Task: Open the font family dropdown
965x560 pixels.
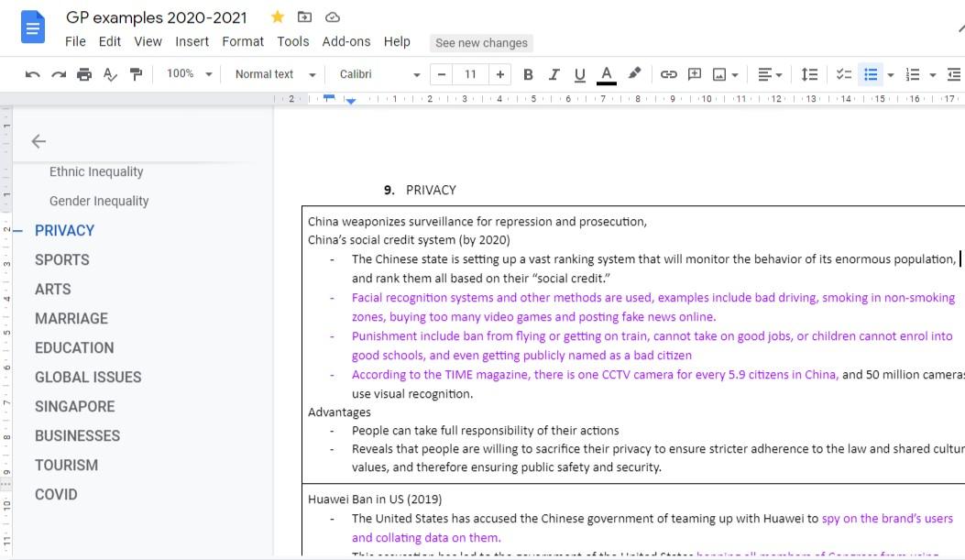Action: pos(376,74)
